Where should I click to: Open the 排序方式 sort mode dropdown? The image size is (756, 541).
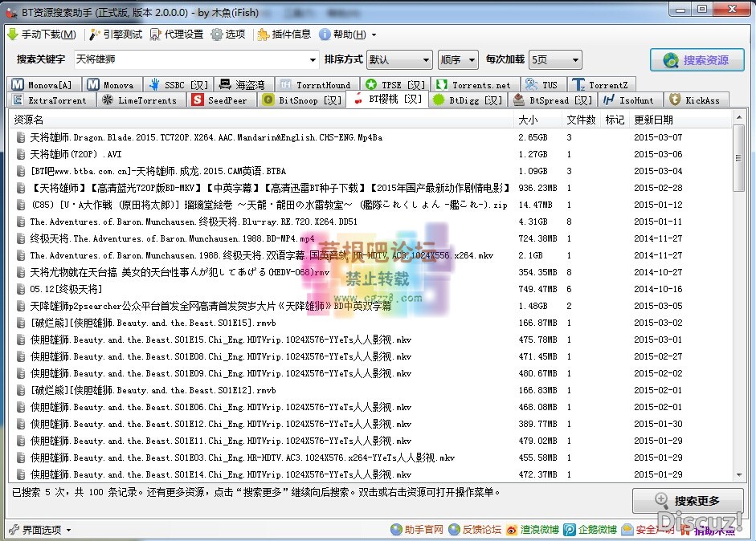401,59
